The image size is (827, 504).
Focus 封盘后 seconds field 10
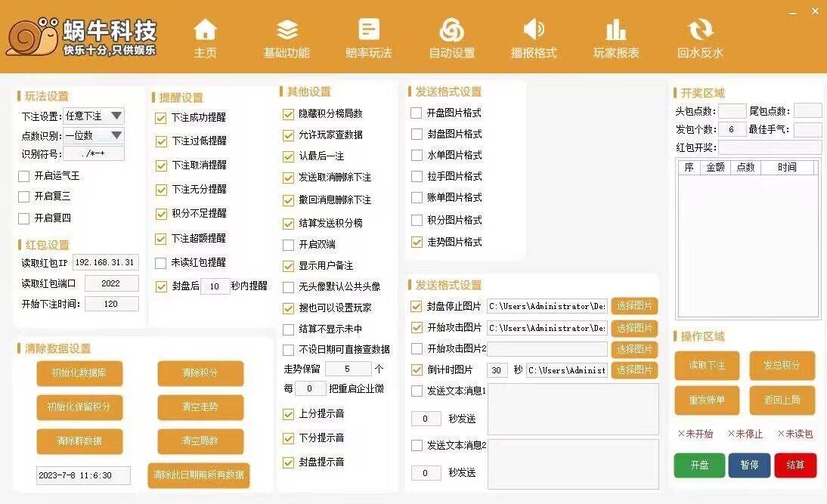point(215,286)
